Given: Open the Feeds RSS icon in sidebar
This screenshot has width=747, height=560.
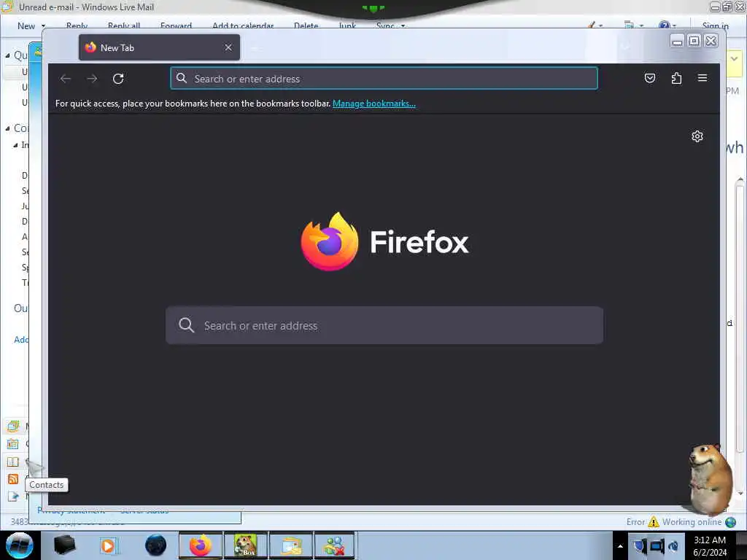Looking at the screenshot, I should coord(13,479).
